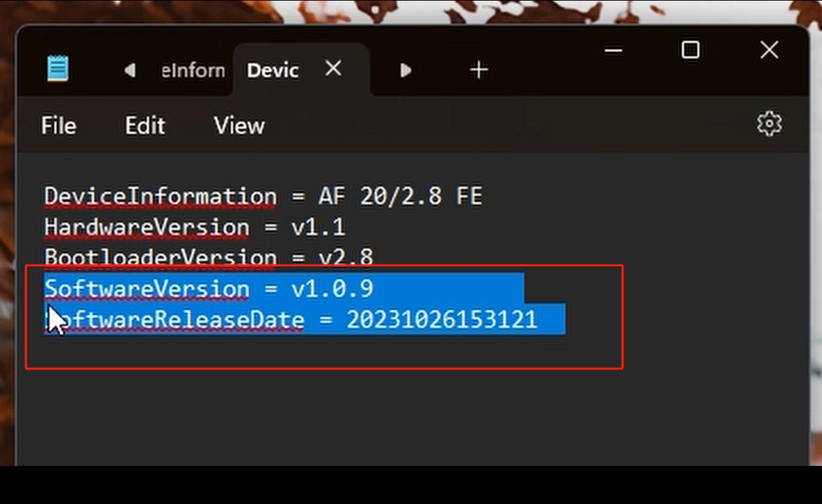Add a new tab with the plus button
The width and height of the screenshot is (822, 504).
tap(479, 69)
